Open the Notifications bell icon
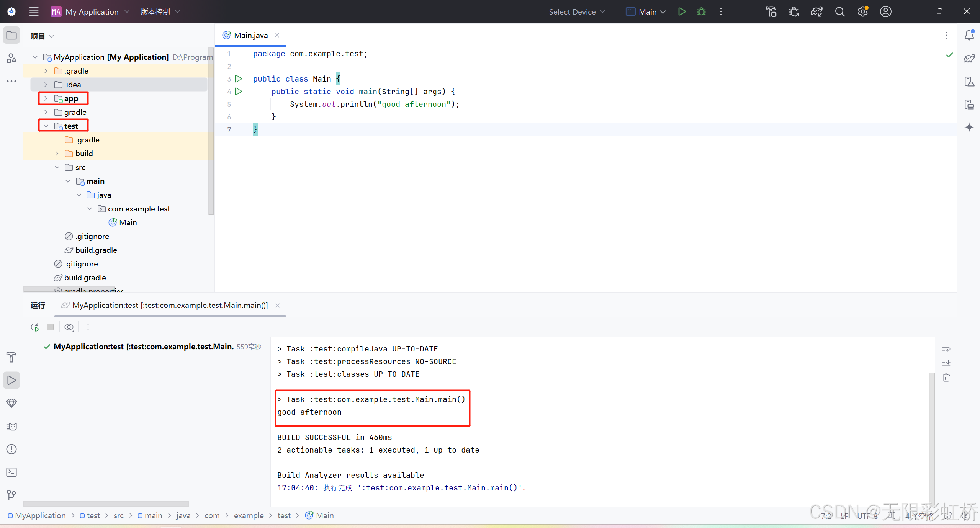Screen dimensions: 980x528 pos(969,35)
